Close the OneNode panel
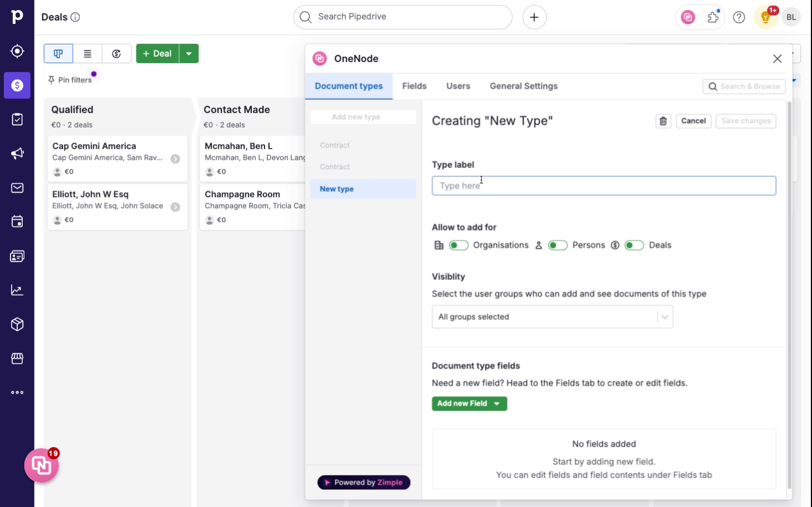This screenshot has height=507, width=812. pos(777,59)
